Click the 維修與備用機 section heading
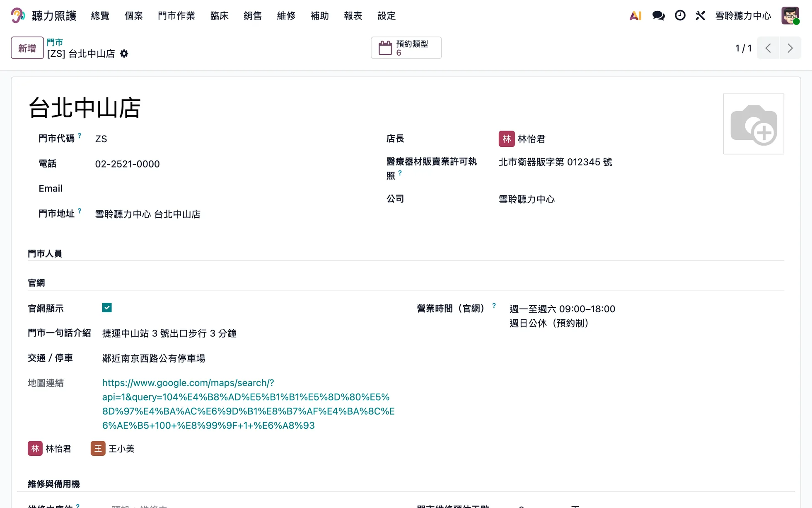The image size is (812, 508). point(54,484)
